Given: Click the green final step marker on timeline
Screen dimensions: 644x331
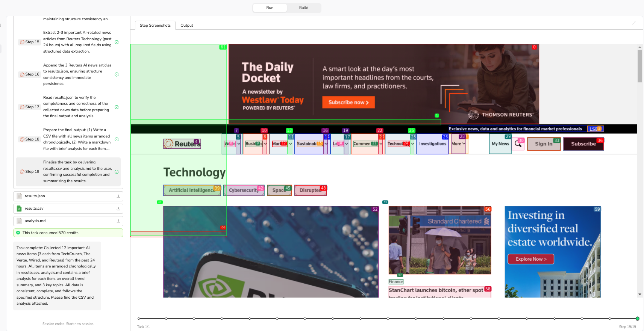Looking at the screenshot, I should point(637,319).
